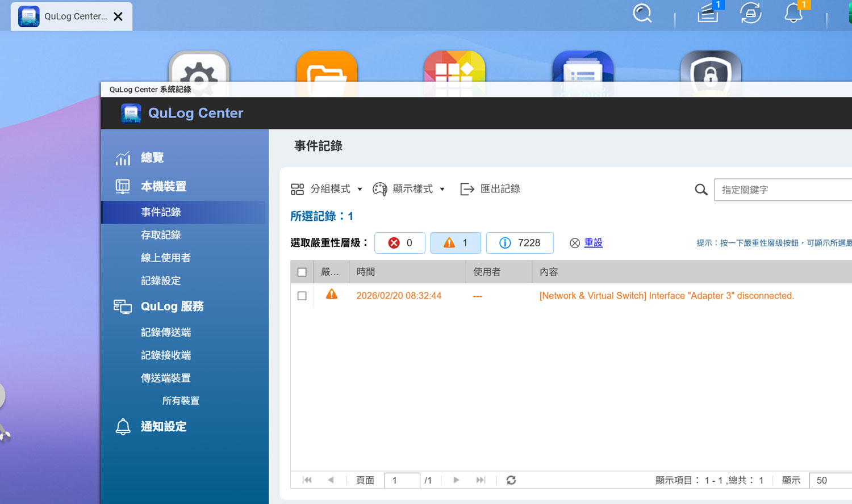Open the 顯示樣式 dropdown

coord(409,189)
